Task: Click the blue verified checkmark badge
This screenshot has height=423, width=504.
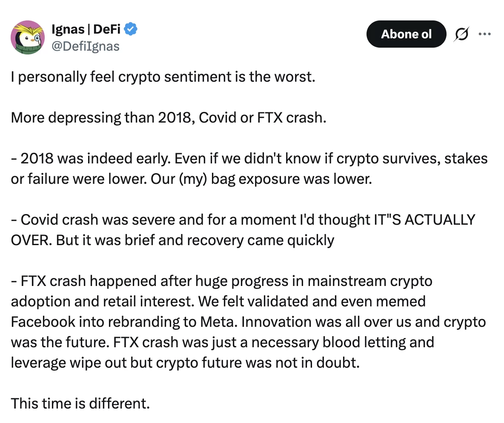Action: coord(131,29)
